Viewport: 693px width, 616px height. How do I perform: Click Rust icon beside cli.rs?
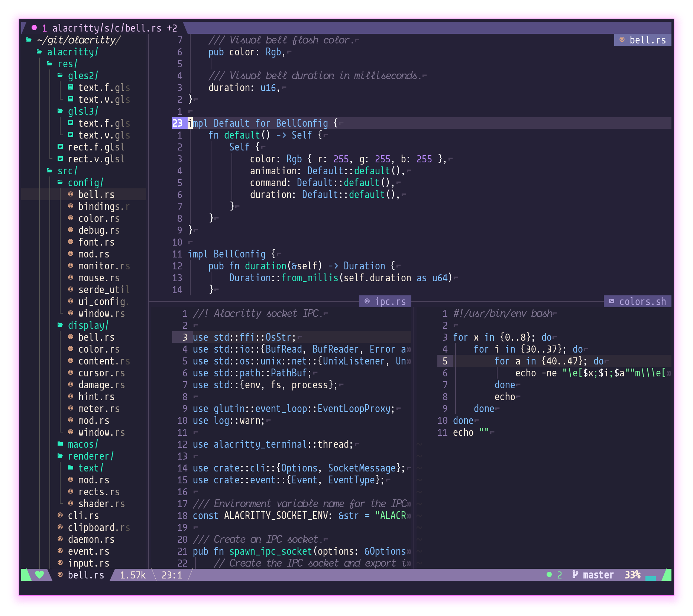[x=60, y=515]
